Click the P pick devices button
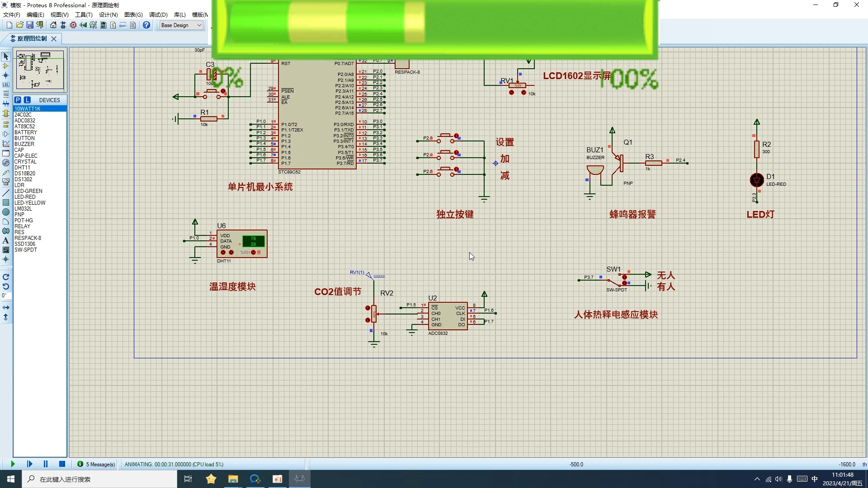The image size is (868, 488). [x=18, y=100]
